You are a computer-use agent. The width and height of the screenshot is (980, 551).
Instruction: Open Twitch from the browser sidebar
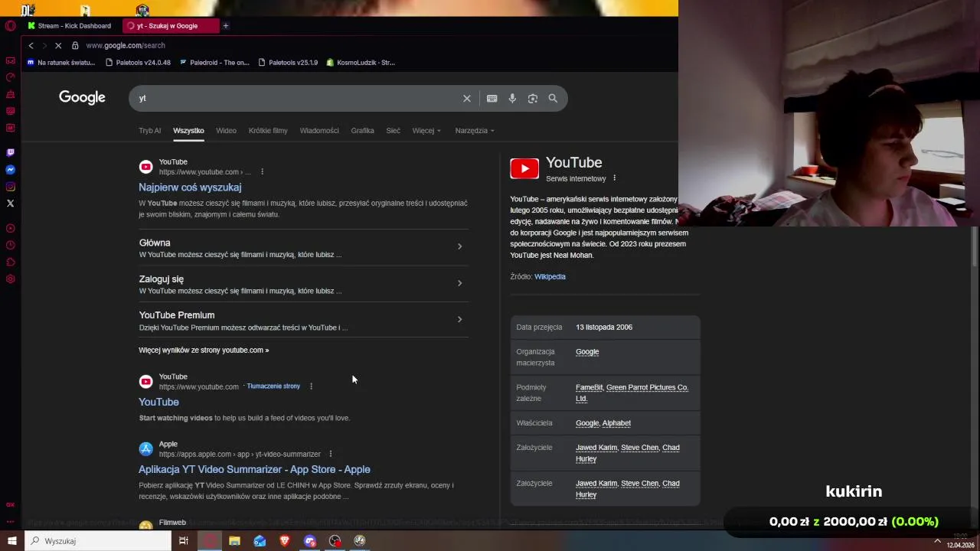coord(10,153)
